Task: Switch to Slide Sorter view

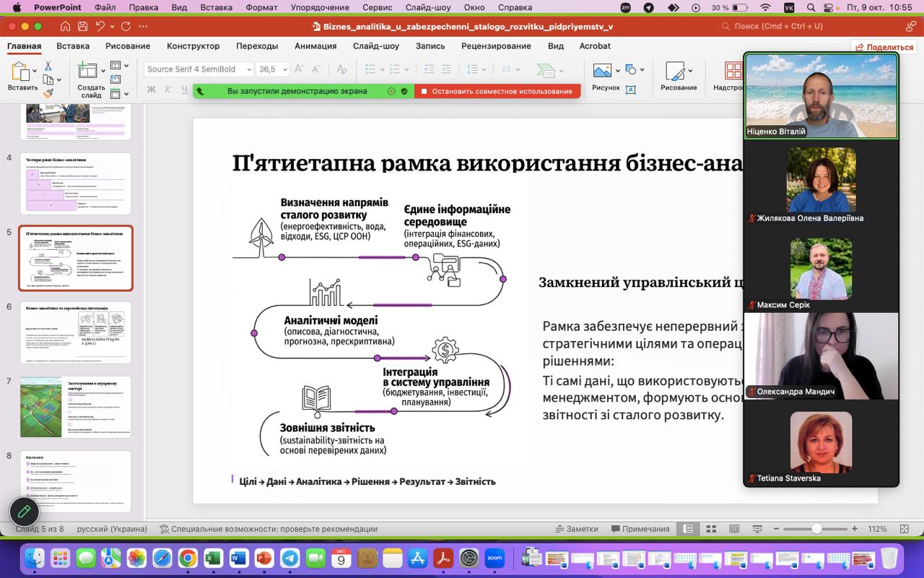Action: (711, 529)
